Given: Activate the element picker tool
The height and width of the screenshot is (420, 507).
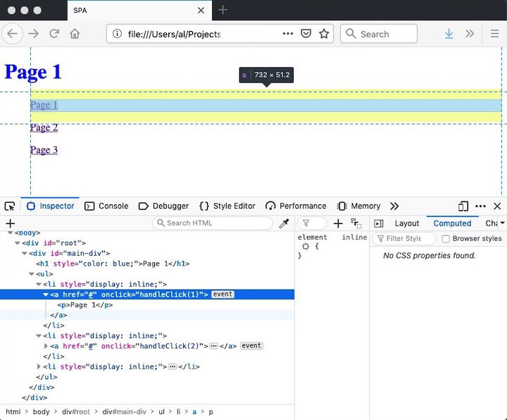Looking at the screenshot, I should tap(10, 206).
